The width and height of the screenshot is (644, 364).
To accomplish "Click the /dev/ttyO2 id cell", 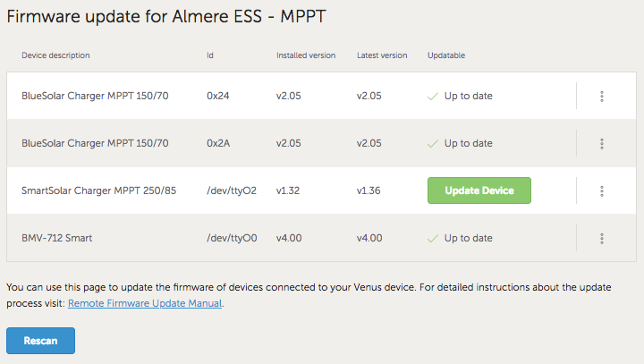I will pyautogui.click(x=232, y=190).
